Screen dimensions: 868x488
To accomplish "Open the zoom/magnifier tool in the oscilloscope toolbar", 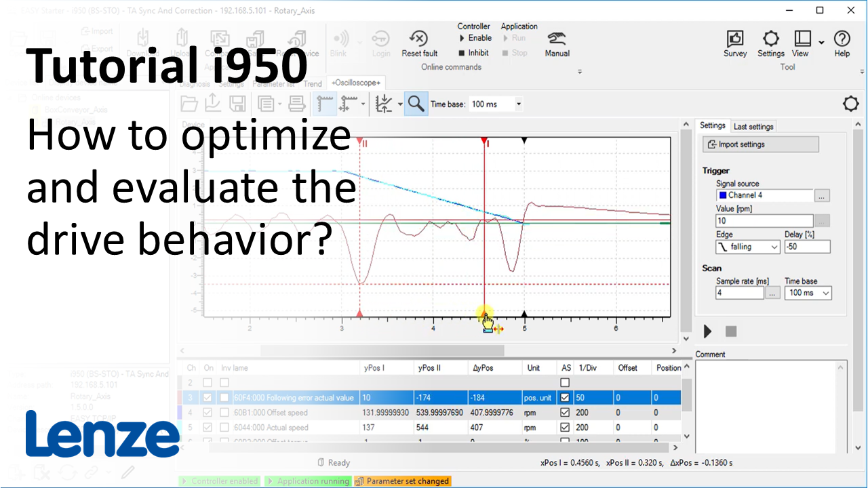I will click(x=416, y=103).
